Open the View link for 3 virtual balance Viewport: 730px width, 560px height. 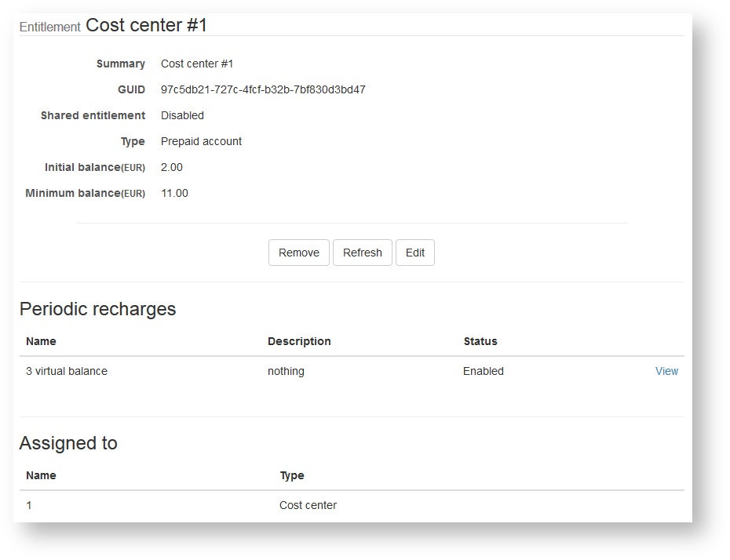pyautogui.click(x=666, y=371)
